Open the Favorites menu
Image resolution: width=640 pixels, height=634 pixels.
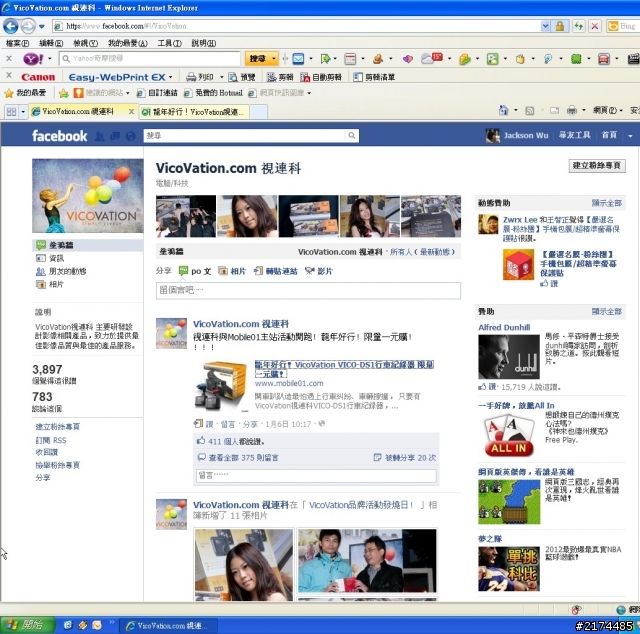click(x=128, y=43)
